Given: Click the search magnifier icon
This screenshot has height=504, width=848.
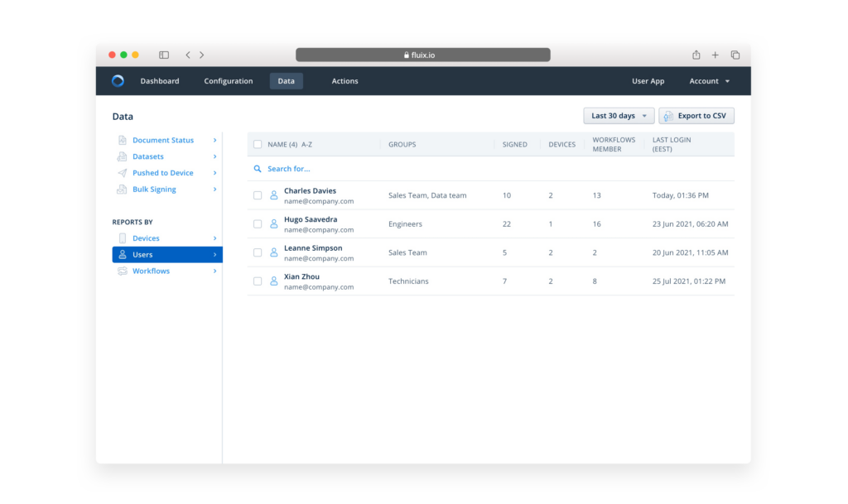Looking at the screenshot, I should pos(257,168).
